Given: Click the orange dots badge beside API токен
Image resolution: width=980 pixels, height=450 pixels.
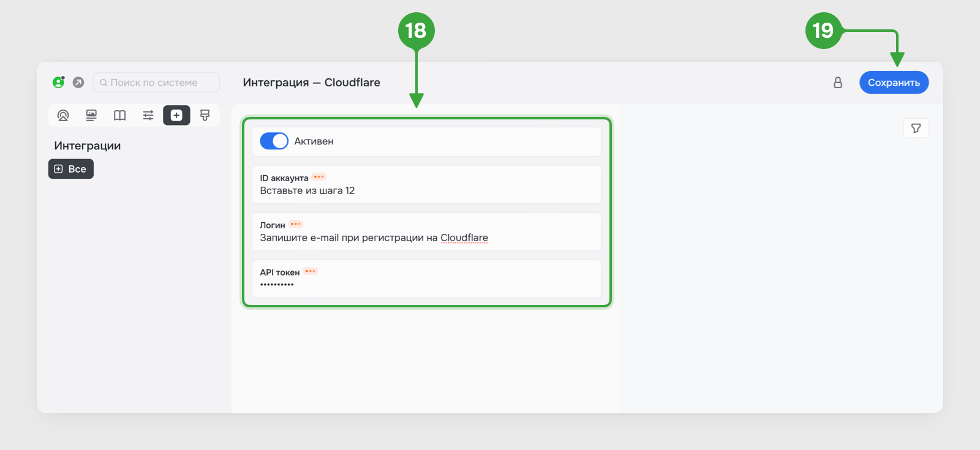Looking at the screenshot, I should (311, 271).
